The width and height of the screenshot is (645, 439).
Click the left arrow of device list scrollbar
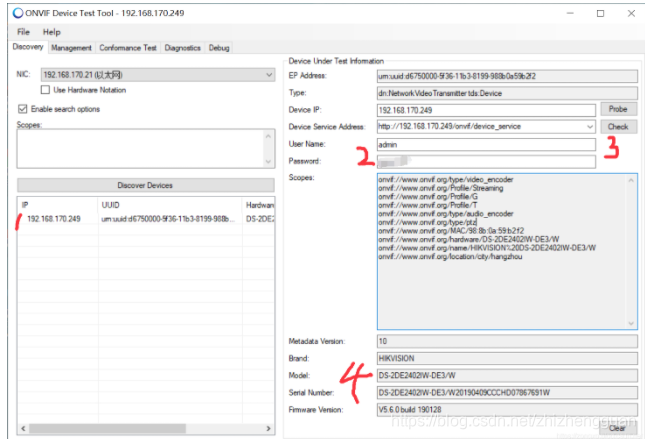click(23, 428)
